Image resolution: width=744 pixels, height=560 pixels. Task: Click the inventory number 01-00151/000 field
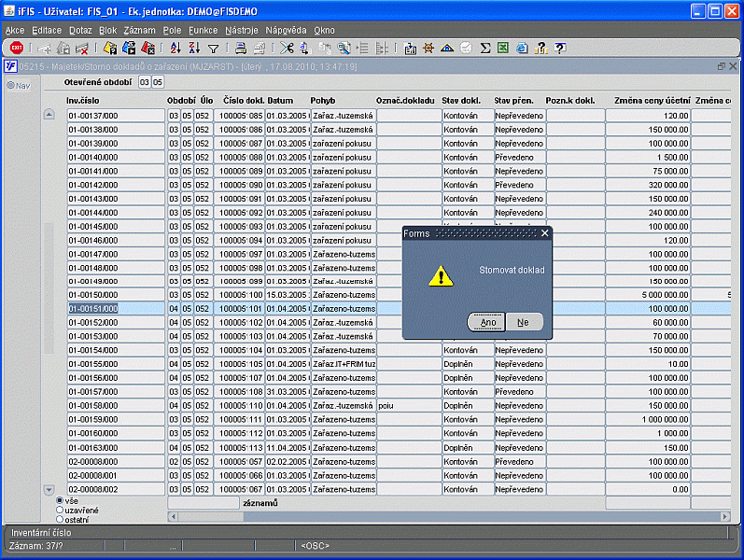click(x=116, y=309)
